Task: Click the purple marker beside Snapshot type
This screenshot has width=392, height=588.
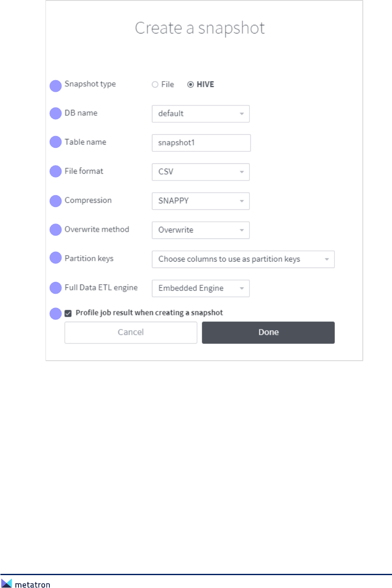Action: click(56, 86)
